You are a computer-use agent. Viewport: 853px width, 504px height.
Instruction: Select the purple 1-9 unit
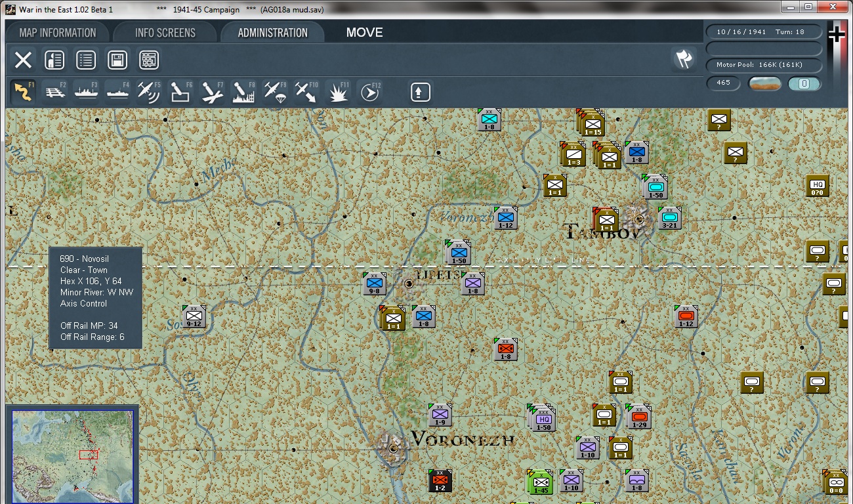point(440,415)
